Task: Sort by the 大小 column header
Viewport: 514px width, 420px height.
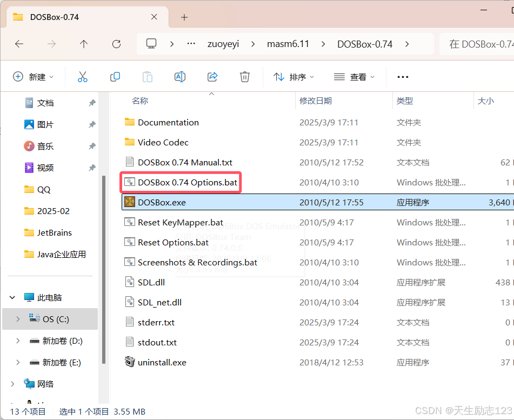Action: 485,101
